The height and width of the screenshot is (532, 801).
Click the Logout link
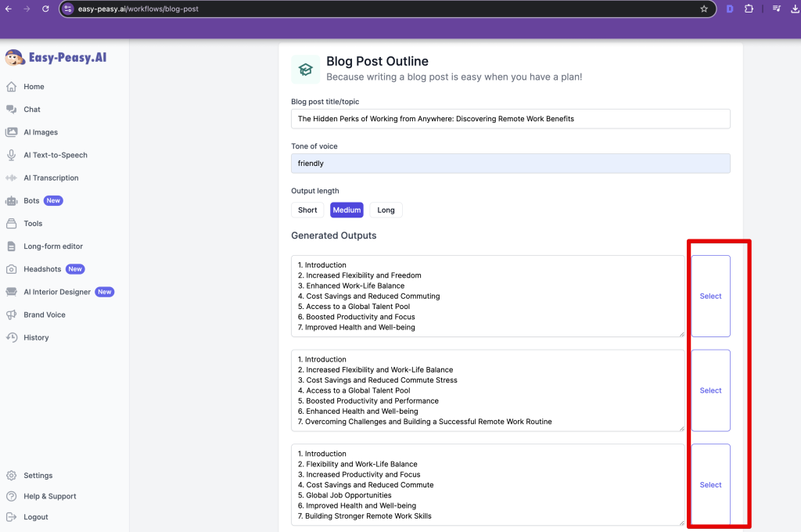(35, 517)
